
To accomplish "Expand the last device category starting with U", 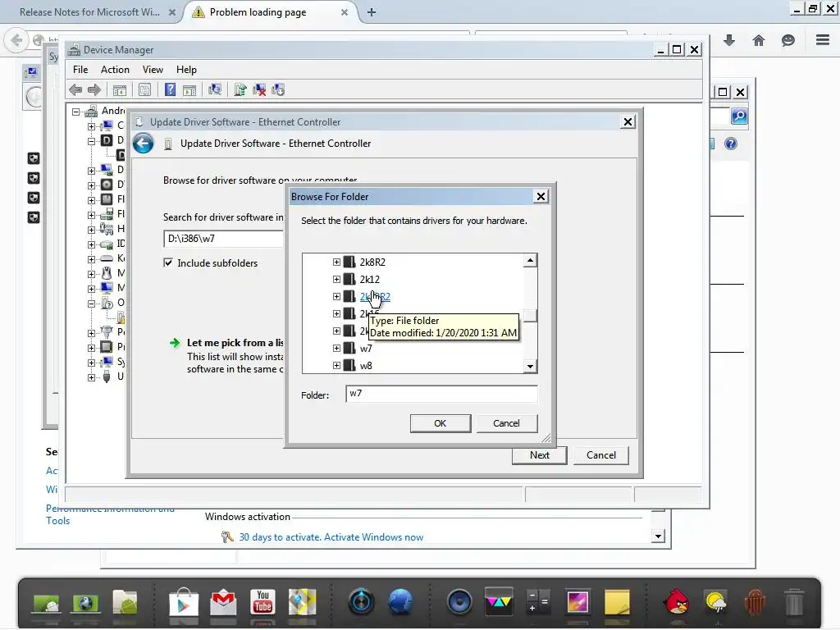I will click(91, 377).
